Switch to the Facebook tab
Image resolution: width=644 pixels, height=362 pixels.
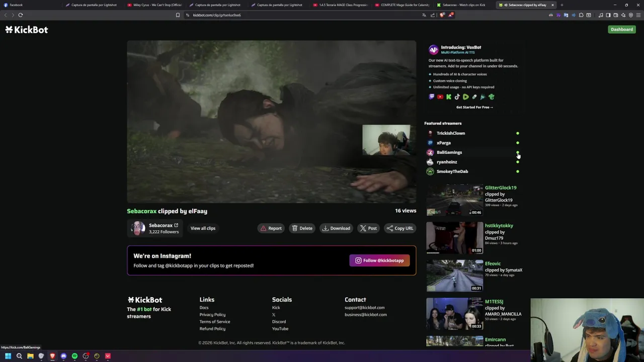pyautogui.click(x=30, y=5)
